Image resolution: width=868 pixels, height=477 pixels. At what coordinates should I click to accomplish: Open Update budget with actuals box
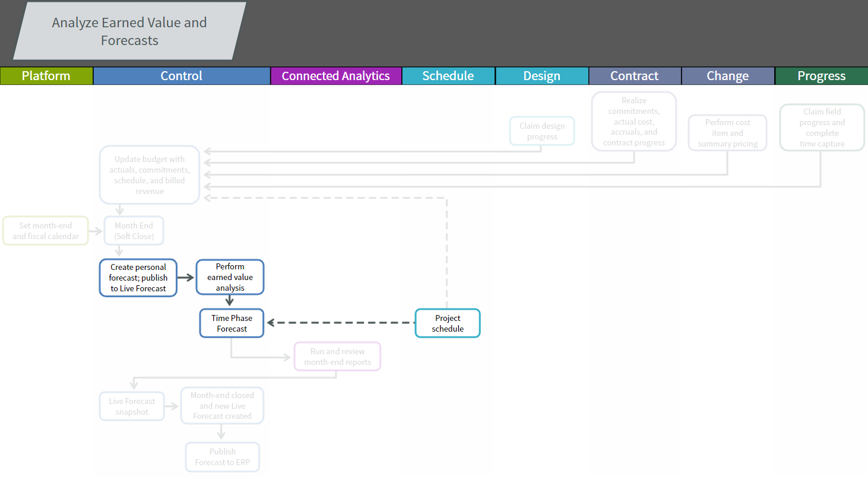point(150,175)
